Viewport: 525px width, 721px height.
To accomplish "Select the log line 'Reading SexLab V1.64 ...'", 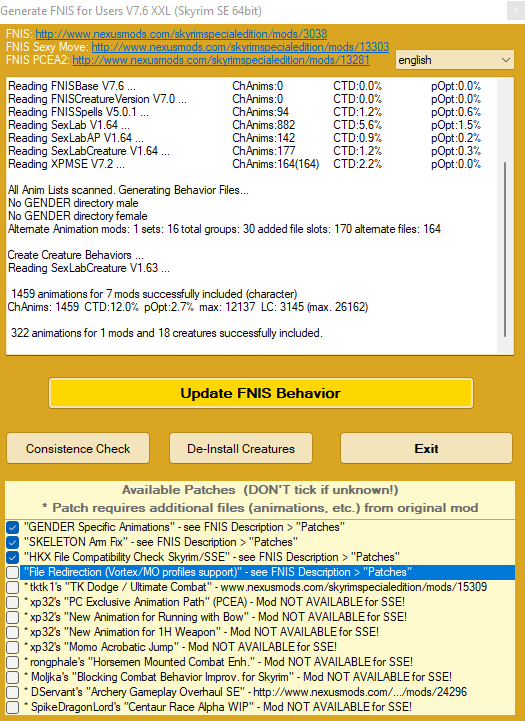I will pos(69,125).
